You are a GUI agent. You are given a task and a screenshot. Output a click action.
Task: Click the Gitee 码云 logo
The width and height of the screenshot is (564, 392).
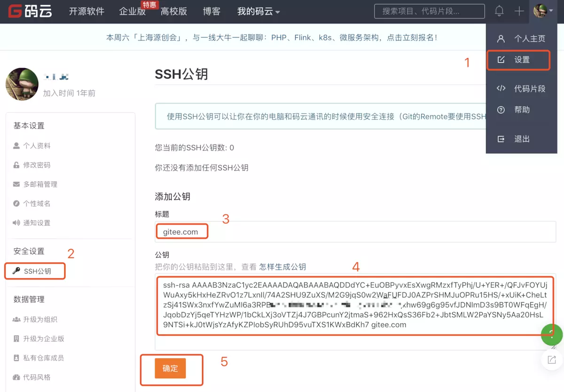[30, 11]
